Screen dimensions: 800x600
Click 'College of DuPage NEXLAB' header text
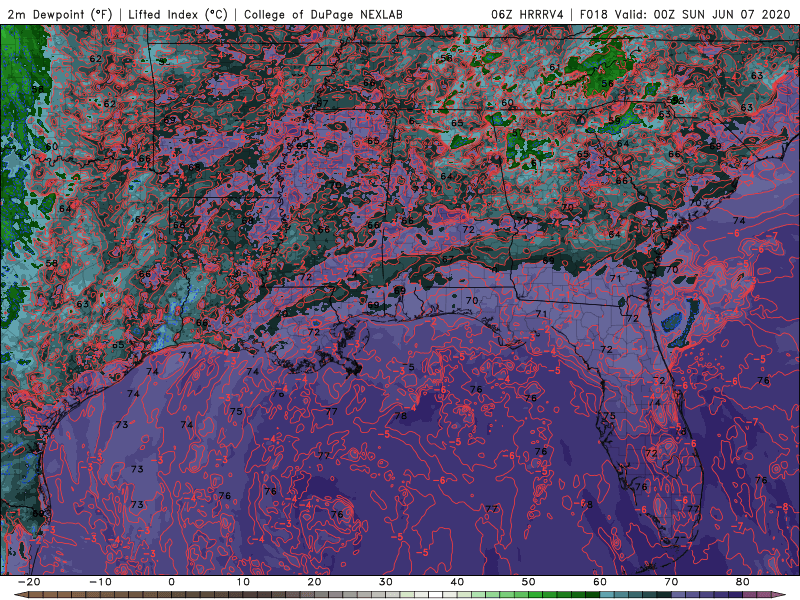tap(323, 14)
